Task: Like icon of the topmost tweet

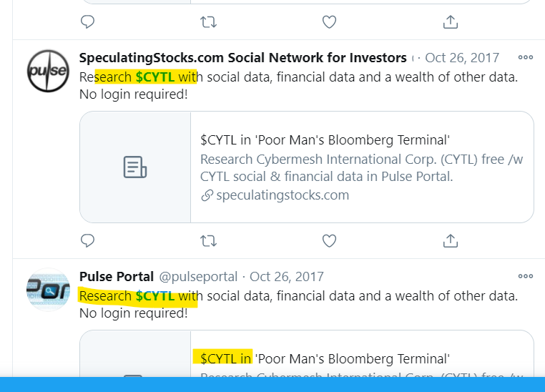Action: [329, 22]
